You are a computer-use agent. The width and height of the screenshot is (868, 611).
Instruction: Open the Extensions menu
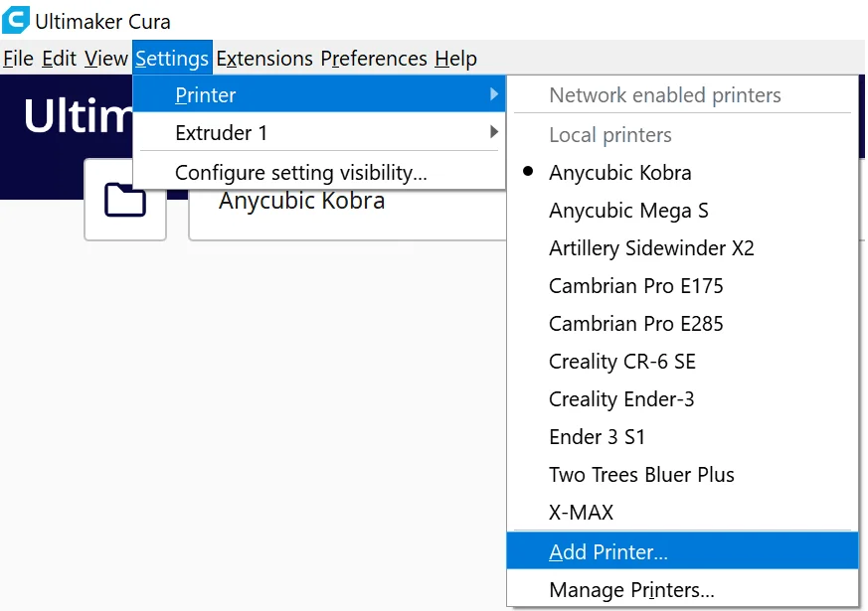tap(263, 59)
